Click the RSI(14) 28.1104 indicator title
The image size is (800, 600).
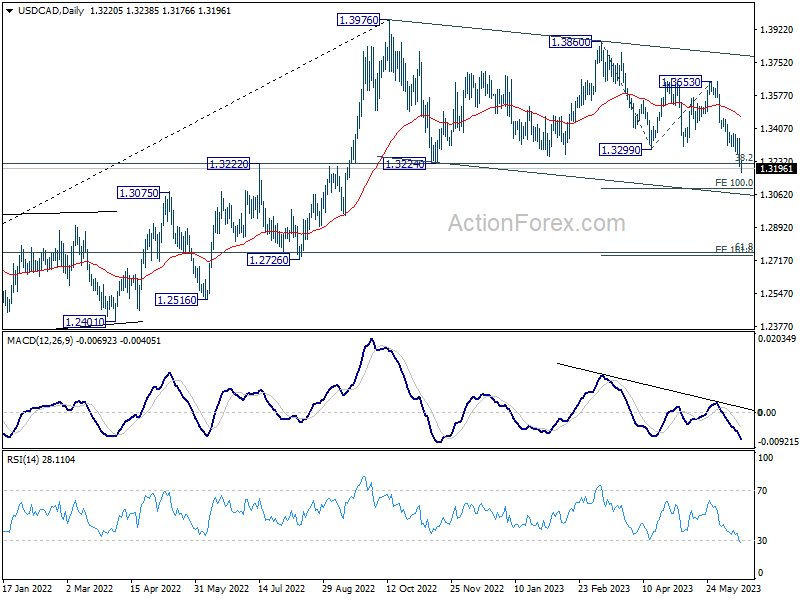tap(41, 460)
